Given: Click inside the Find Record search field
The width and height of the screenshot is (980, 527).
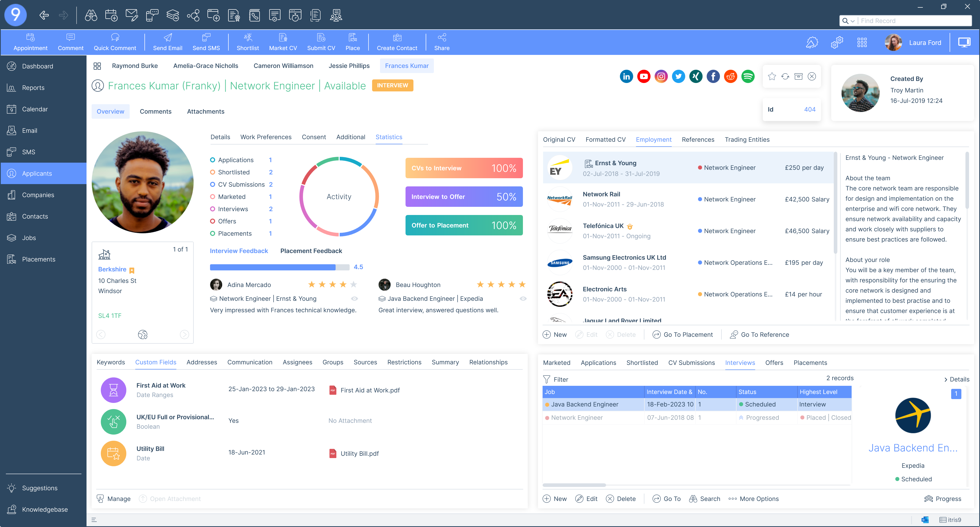Looking at the screenshot, I should coord(915,21).
